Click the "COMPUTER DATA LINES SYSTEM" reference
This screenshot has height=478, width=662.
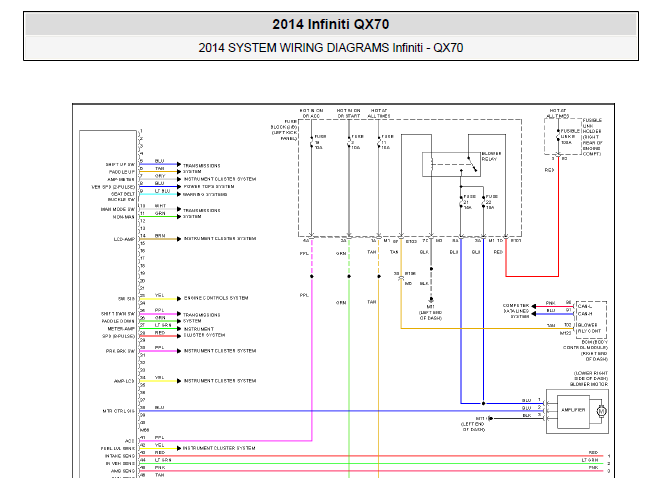(x=516, y=311)
